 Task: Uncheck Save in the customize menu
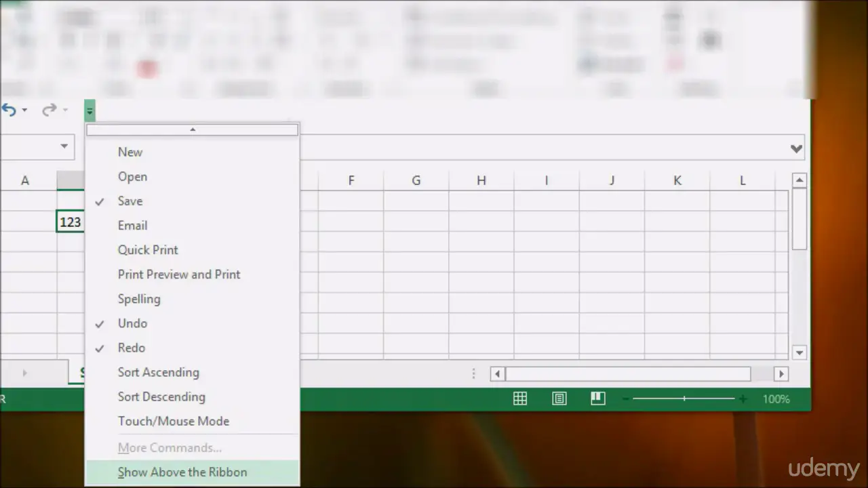(x=192, y=201)
